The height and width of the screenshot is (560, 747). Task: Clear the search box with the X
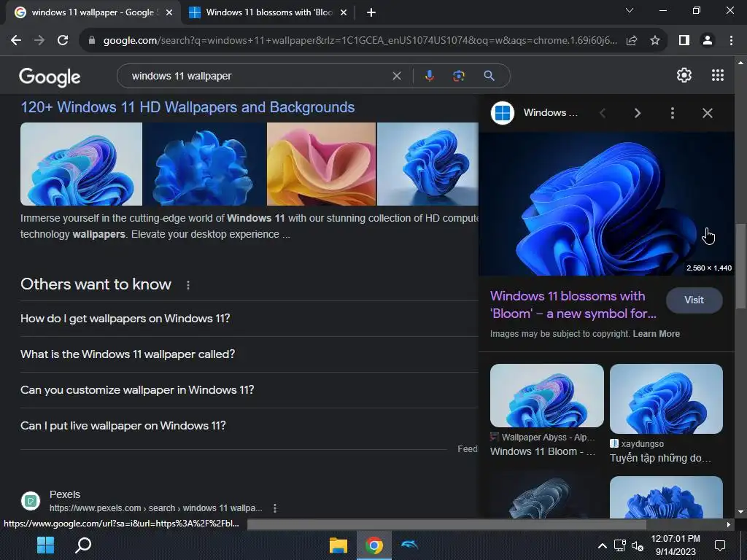click(x=396, y=76)
